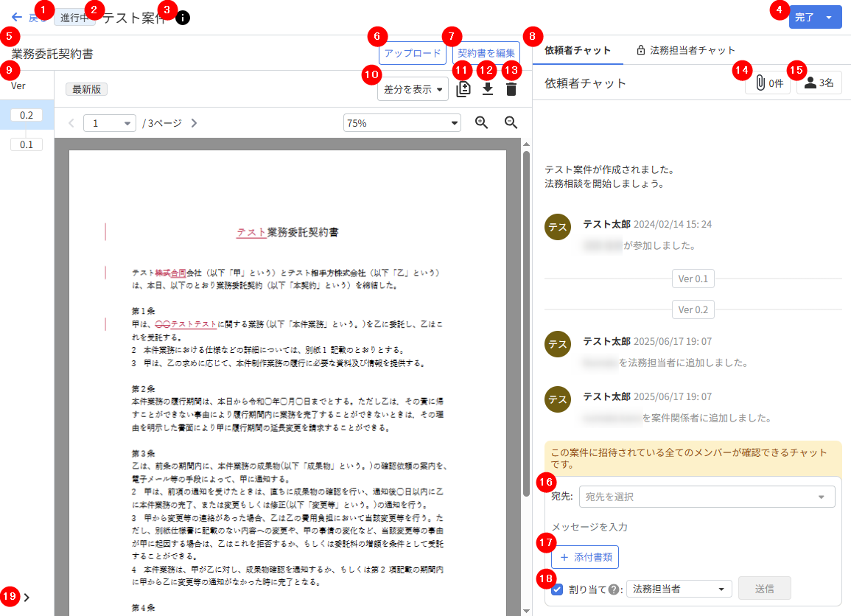Click the 最新版 label badge

[86, 89]
